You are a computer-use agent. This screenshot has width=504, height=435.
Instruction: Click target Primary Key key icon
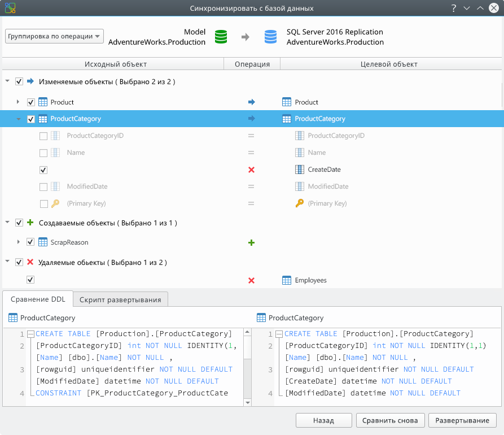[x=300, y=203]
